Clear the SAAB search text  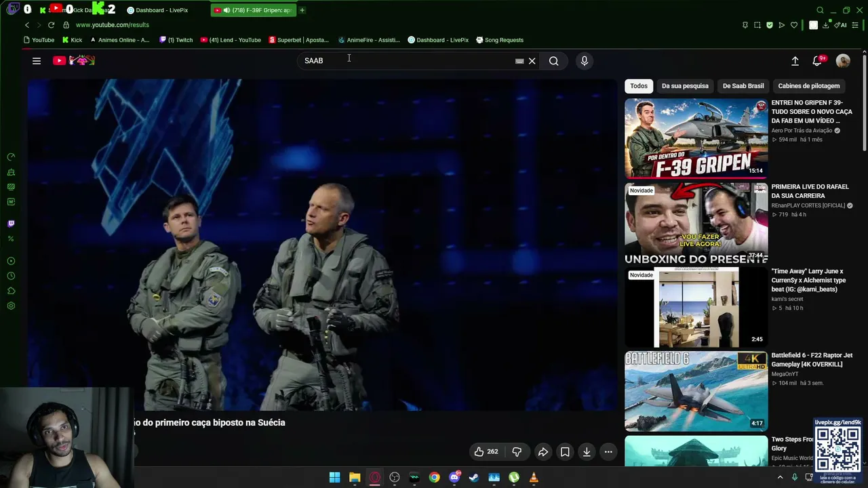532,61
